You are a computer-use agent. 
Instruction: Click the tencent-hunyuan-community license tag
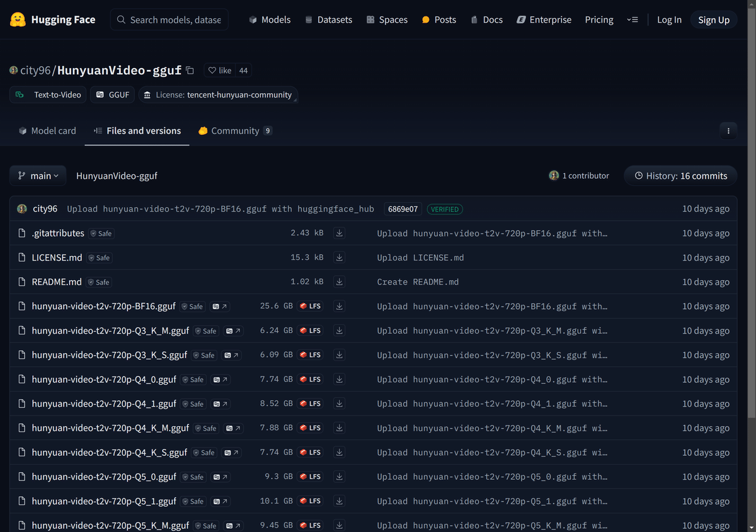[x=218, y=94]
